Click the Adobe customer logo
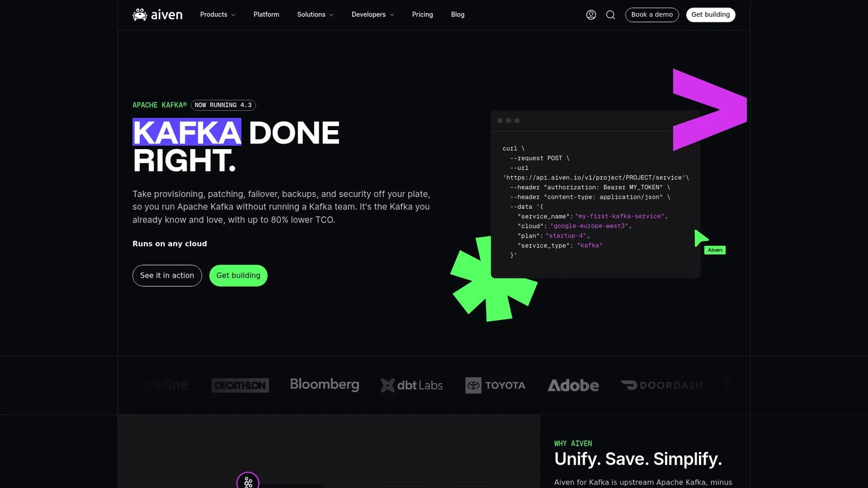This screenshot has height=488, width=868. (x=573, y=385)
